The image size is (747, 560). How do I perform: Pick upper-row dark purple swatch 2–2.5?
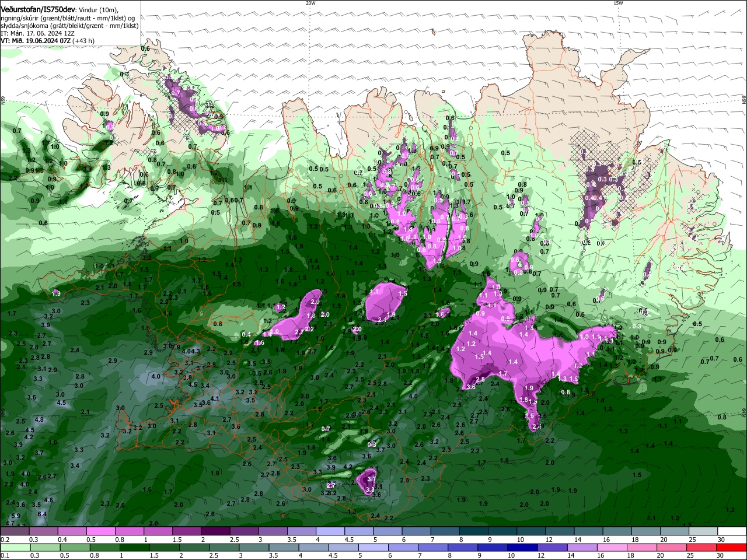[215, 531]
